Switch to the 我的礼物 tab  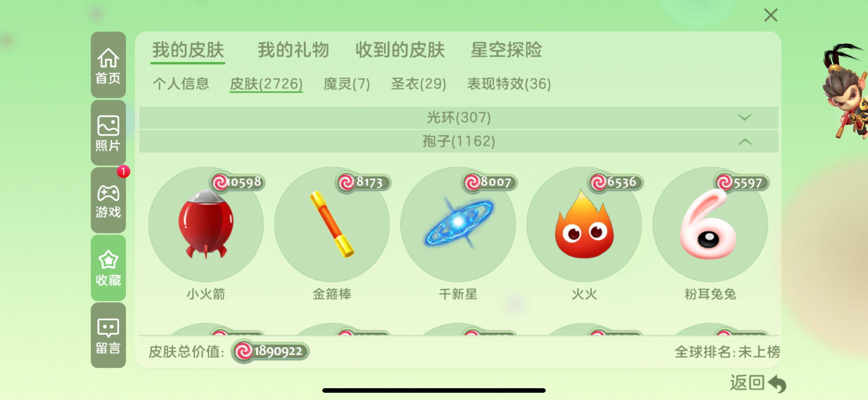[294, 50]
